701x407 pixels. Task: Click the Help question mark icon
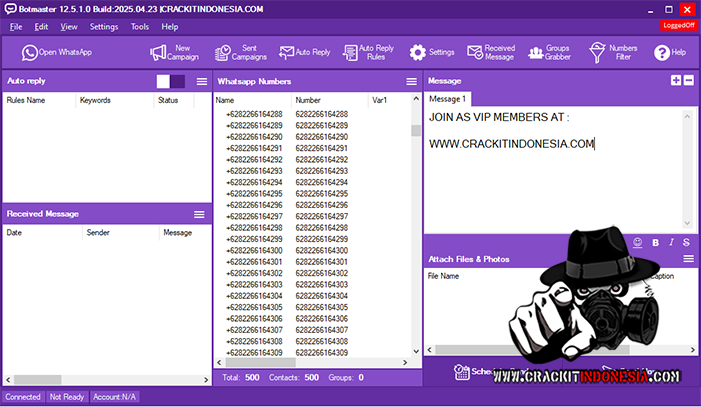(661, 52)
